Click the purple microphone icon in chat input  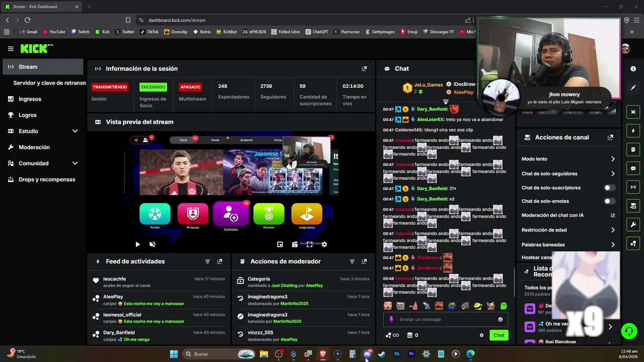[391, 319]
